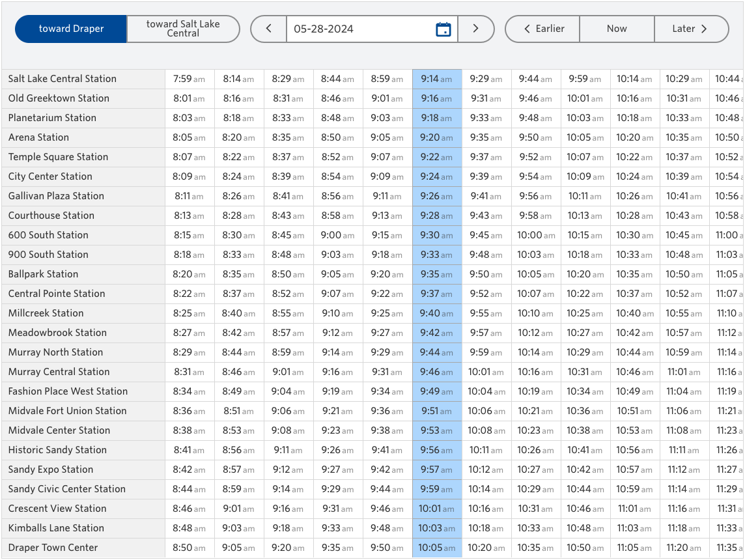This screenshot has height=560, width=745.
Task: Show Earlier departure times
Action: pyautogui.click(x=543, y=29)
